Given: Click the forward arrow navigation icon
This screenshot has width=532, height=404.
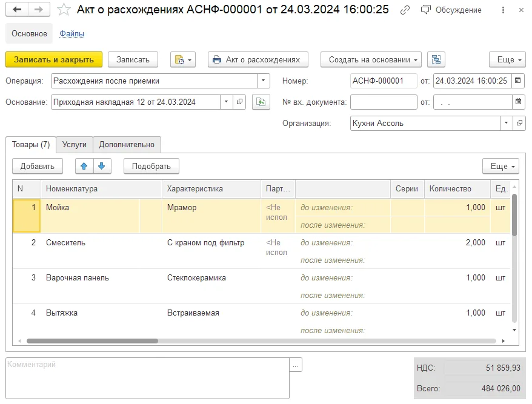Looking at the screenshot, I should [x=39, y=10].
